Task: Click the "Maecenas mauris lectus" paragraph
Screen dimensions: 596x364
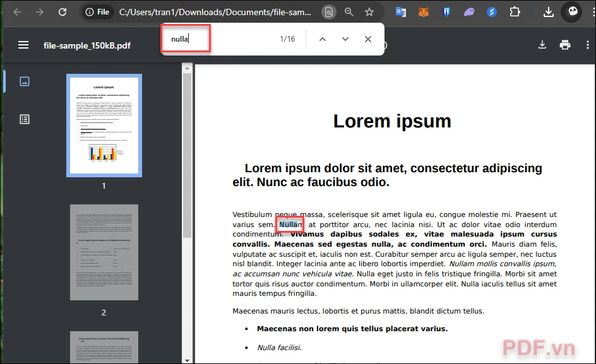Action: point(359,311)
